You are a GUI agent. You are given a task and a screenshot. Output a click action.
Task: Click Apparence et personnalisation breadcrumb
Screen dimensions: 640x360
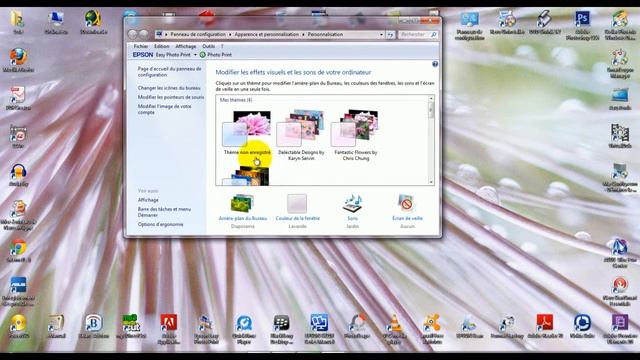pyautogui.click(x=267, y=35)
